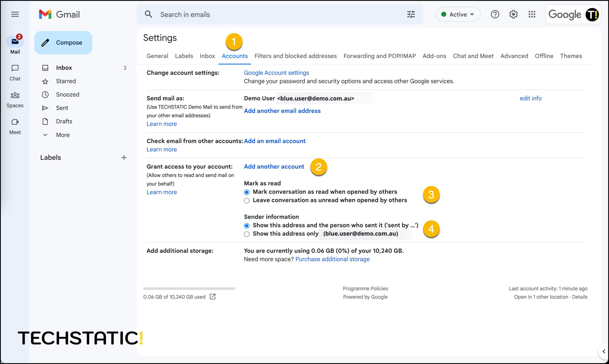
Task: Open the Gmail main navigation hamburger menu
Action: tap(15, 14)
